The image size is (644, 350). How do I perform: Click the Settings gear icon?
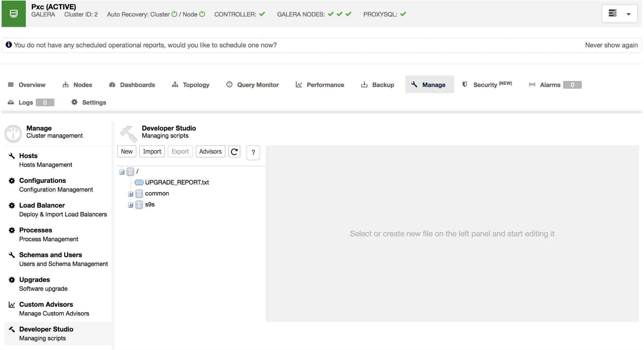(x=74, y=102)
